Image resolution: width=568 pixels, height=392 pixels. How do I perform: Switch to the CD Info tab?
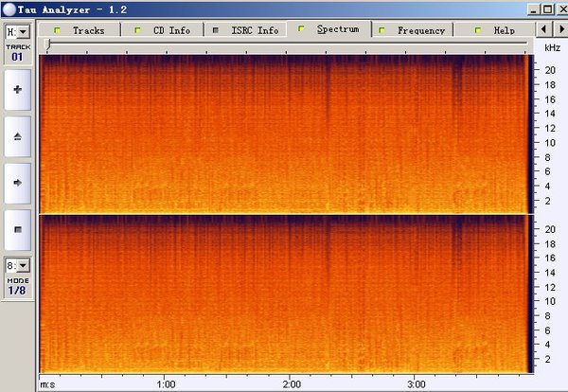coord(163,30)
